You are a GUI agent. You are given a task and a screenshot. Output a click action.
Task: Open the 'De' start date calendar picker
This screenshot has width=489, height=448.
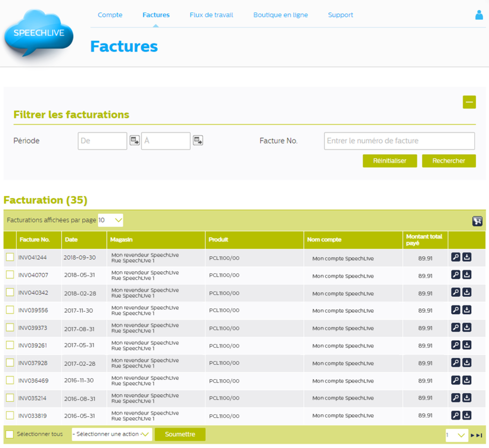tap(135, 140)
